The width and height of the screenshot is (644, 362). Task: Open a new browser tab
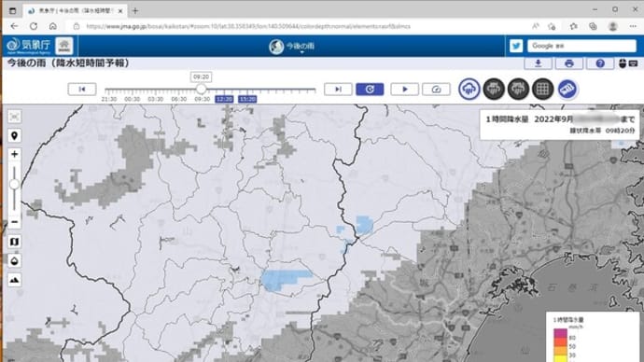(x=135, y=11)
